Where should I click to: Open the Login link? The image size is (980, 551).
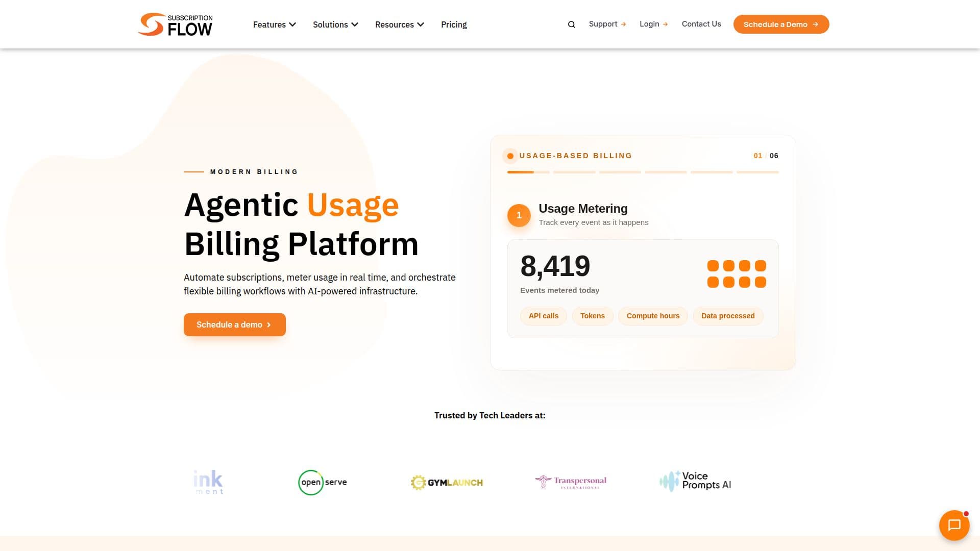(x=654, y=24)
